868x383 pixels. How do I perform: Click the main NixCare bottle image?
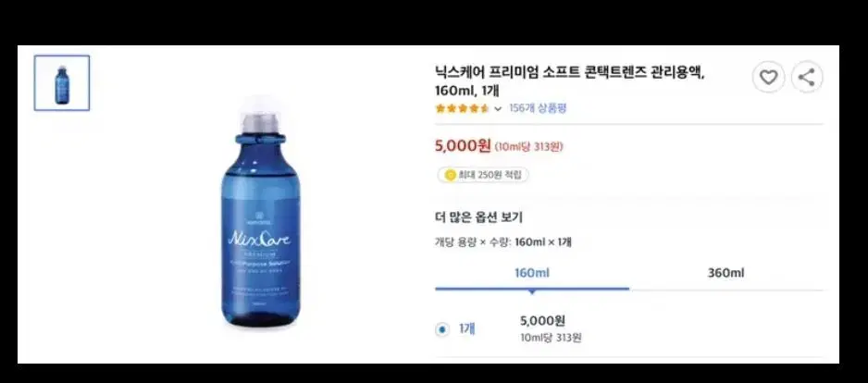[x=260, y=213]
